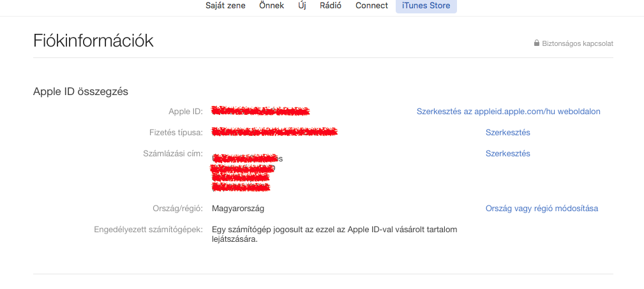Click the Egy számítógép jogosult description text

(x=334, y=234)
